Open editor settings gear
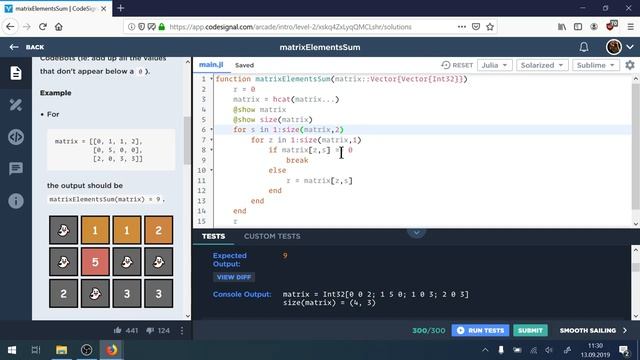The width and height of the screenshot is (640, 360). pyautogui.click(x=630, y=65)
